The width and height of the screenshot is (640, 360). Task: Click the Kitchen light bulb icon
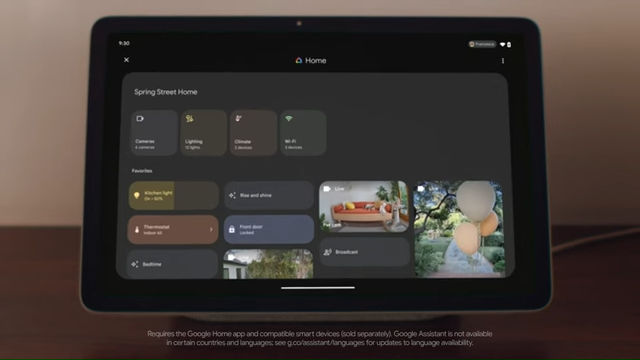pos(137,196)
